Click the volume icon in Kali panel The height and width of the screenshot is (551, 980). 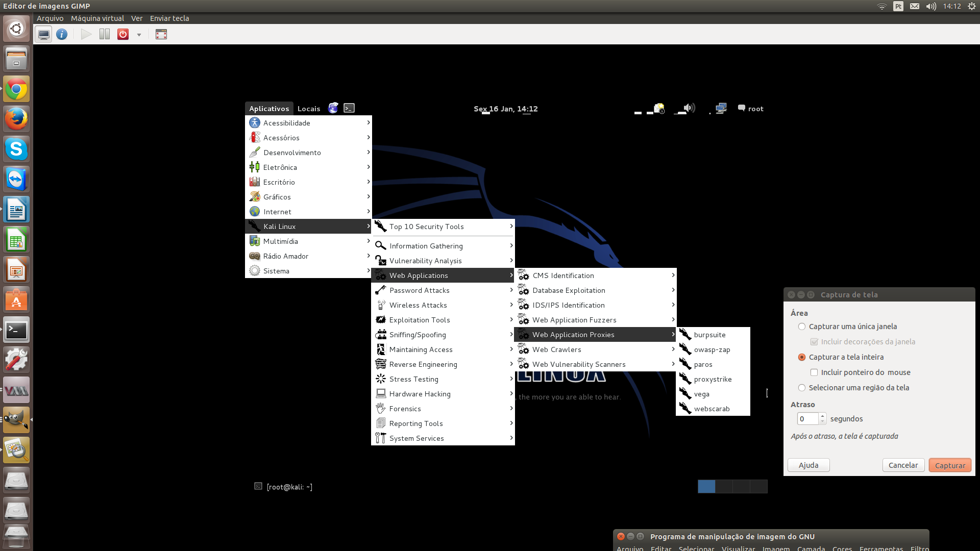[690, 108]
